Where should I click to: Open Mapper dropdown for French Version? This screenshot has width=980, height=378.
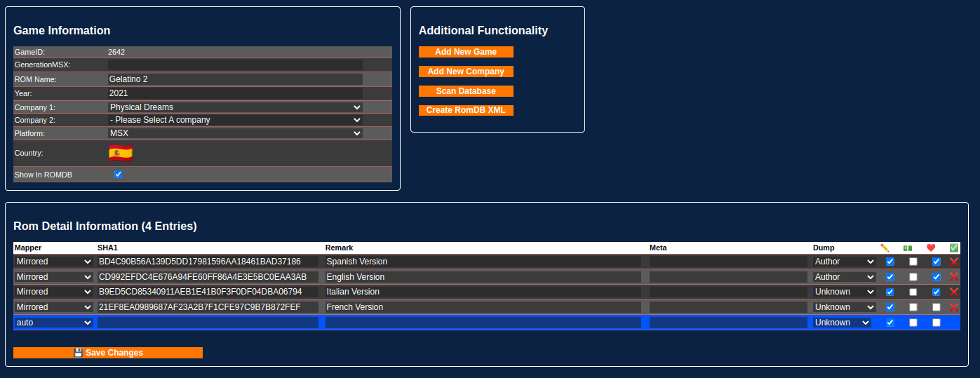coord(53,307)
